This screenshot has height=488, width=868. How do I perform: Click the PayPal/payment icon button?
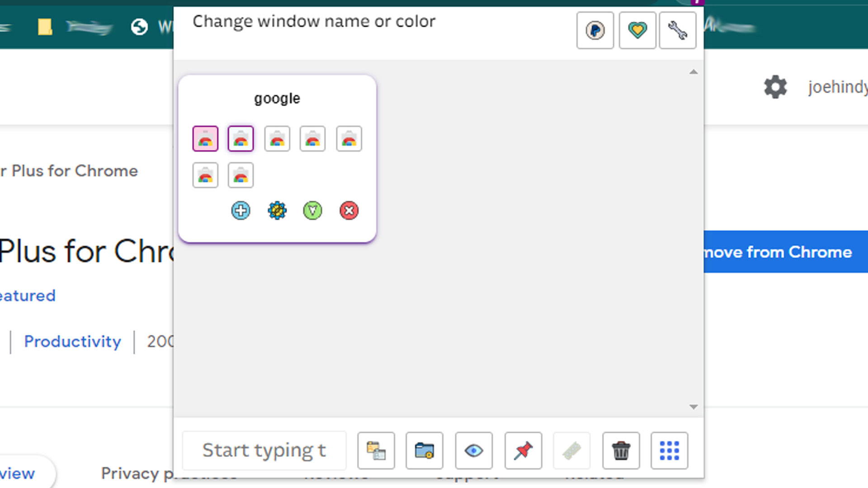tap(595, 30)
